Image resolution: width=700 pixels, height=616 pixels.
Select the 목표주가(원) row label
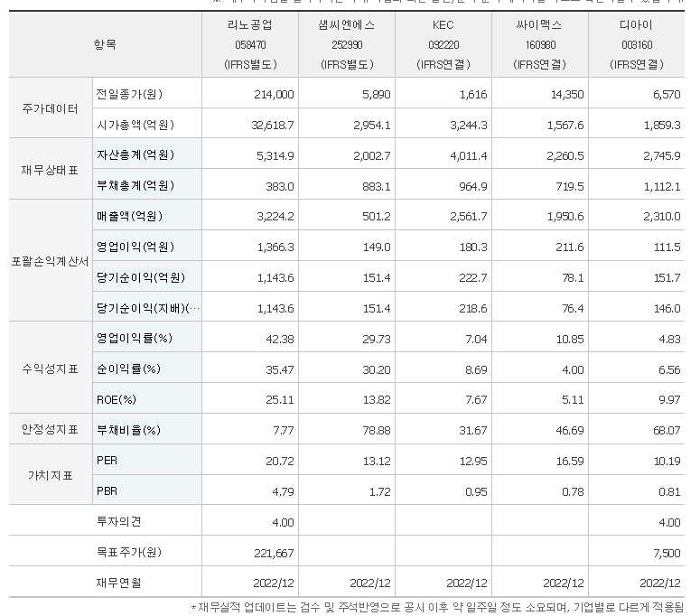[129, 552]
